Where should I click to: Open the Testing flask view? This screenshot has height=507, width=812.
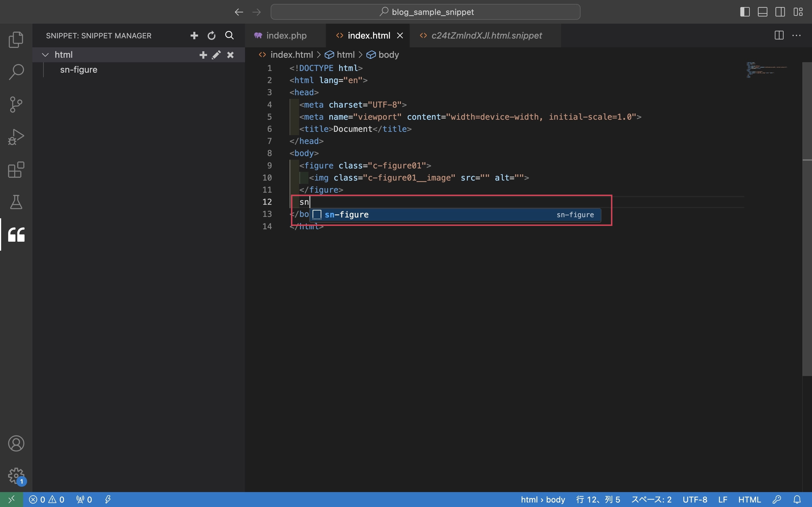(16, 202)
